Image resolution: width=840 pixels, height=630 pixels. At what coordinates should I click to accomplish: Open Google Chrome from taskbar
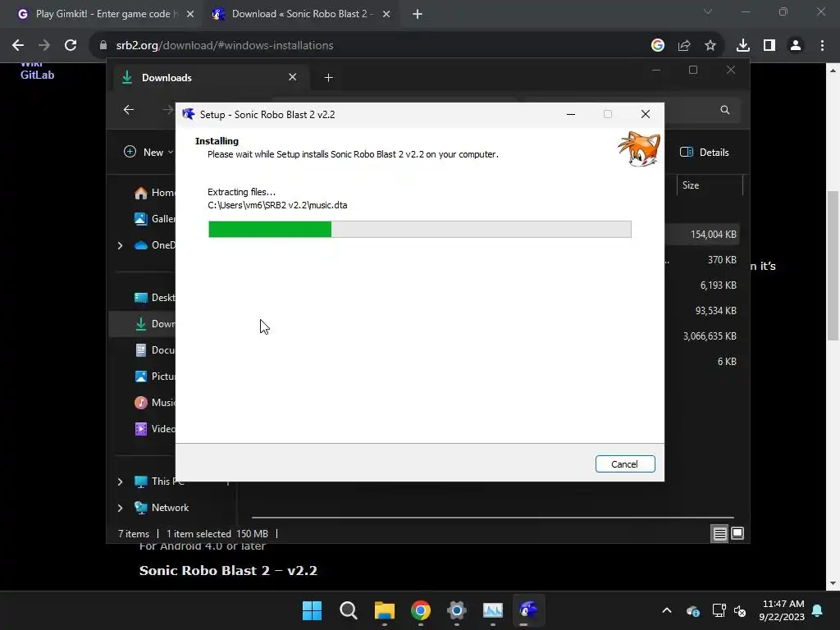421,610
